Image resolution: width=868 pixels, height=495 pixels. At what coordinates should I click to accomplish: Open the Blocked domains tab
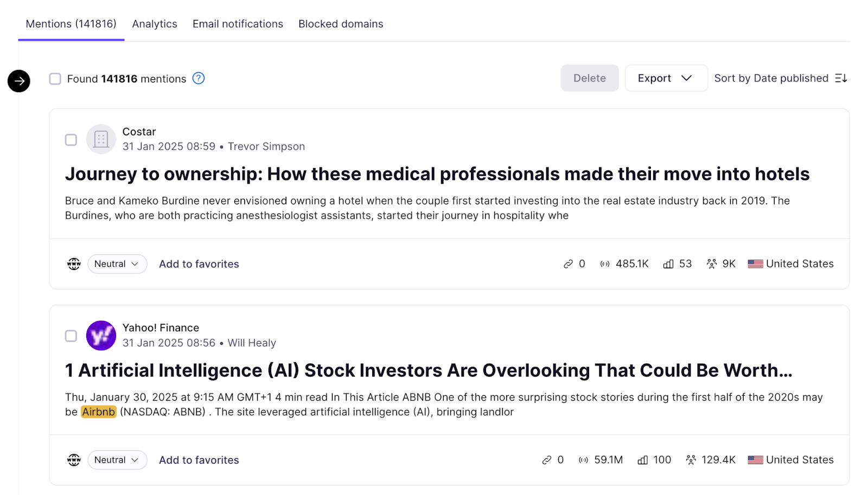click(x=340, y=23)
